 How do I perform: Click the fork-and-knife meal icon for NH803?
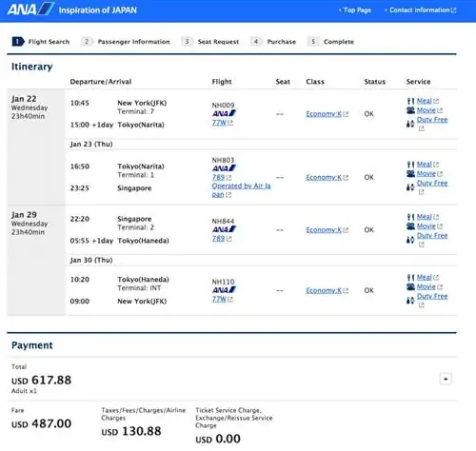click(x=410, y=165)
